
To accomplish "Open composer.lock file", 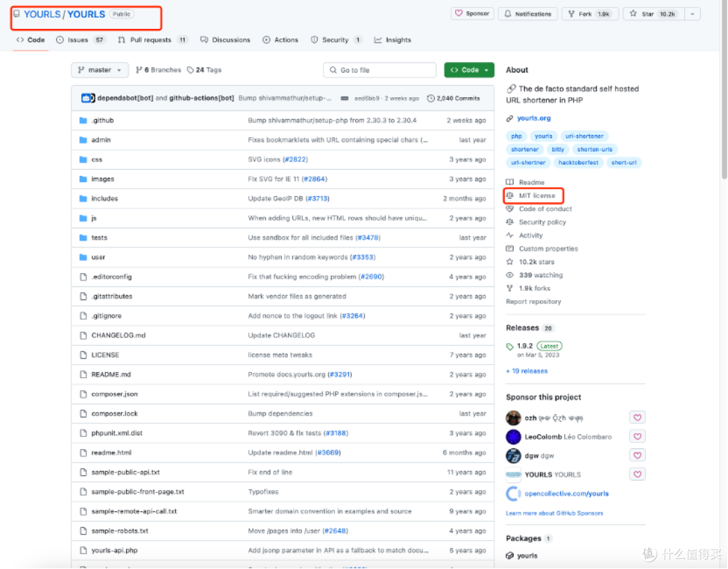I will click(x=115, y=413).
